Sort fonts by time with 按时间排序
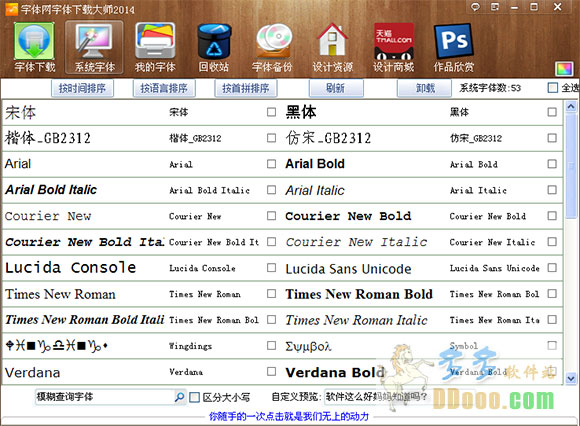The image size is (580, 426). point(82,88)
